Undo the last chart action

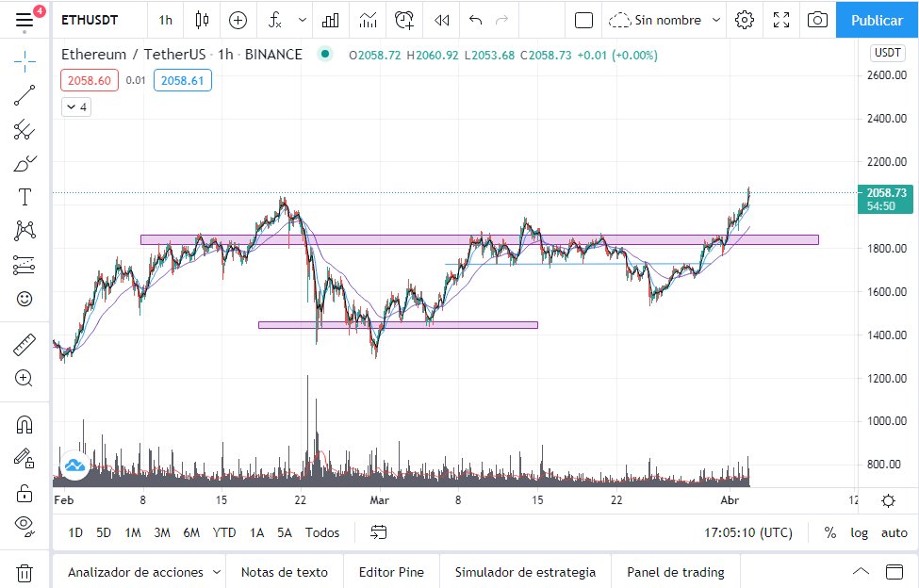(x=475, y=20)
